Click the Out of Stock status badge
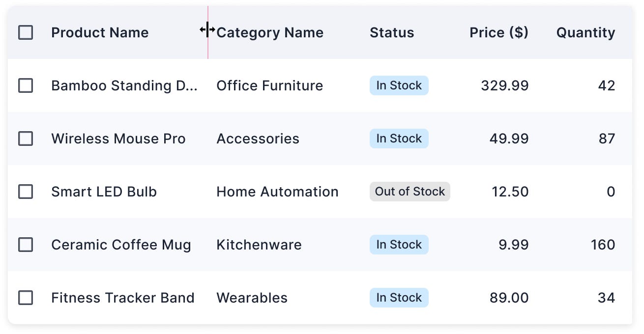The image size is (644, 334). (x=410, y=192)
